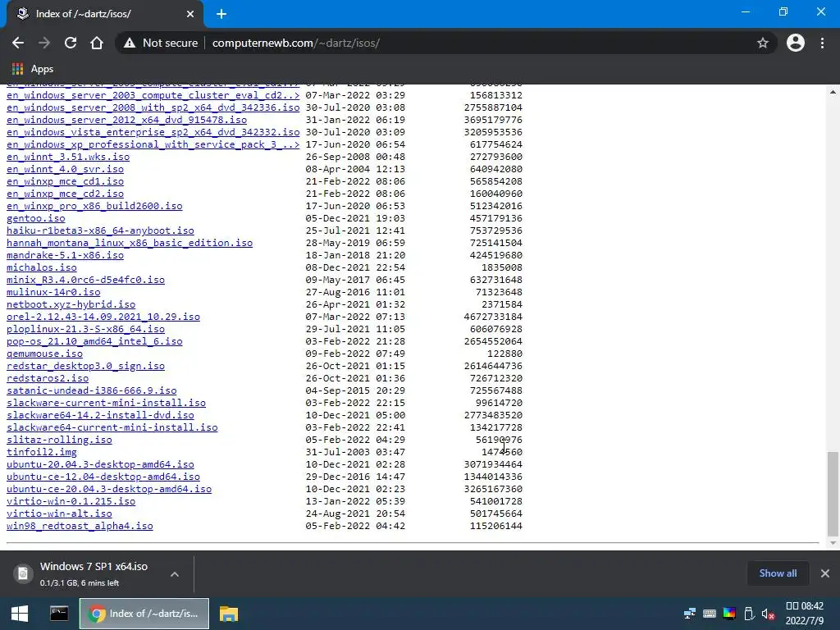The image size is (840, 630).
Task: Click the scrollbar up arrow
Action: coord(833,92)
